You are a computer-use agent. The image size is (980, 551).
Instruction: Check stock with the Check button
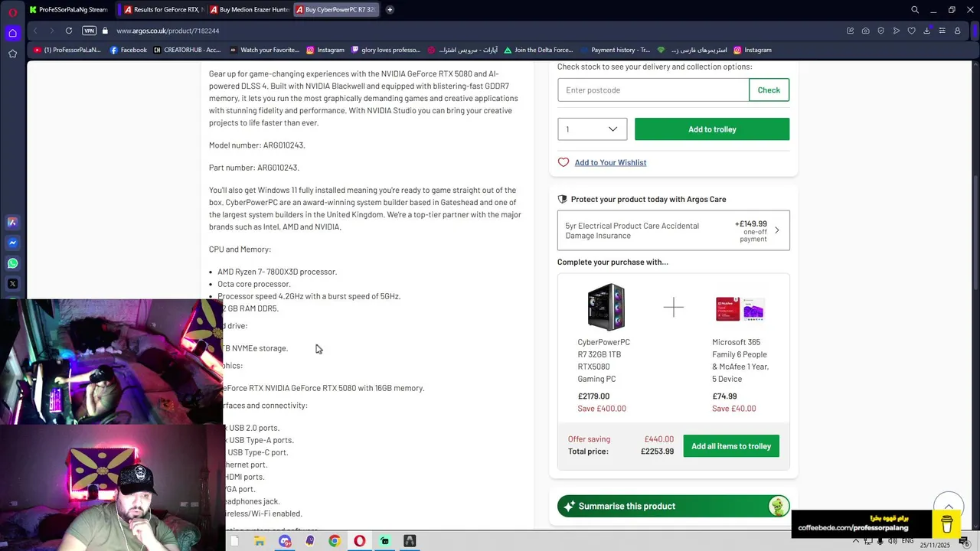769,90
